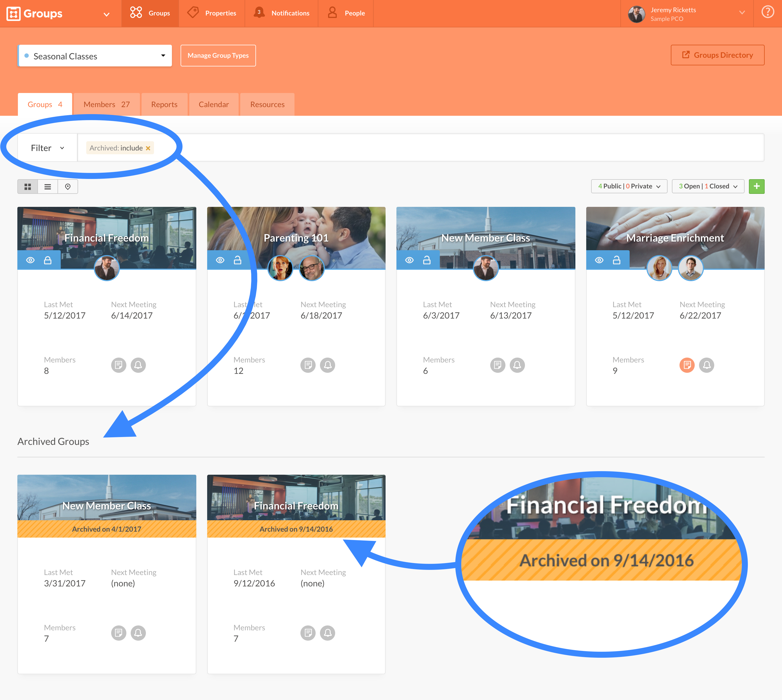
Task: Toggle Marriage Enrichment visibility eye icon
Action: (599, 260)
